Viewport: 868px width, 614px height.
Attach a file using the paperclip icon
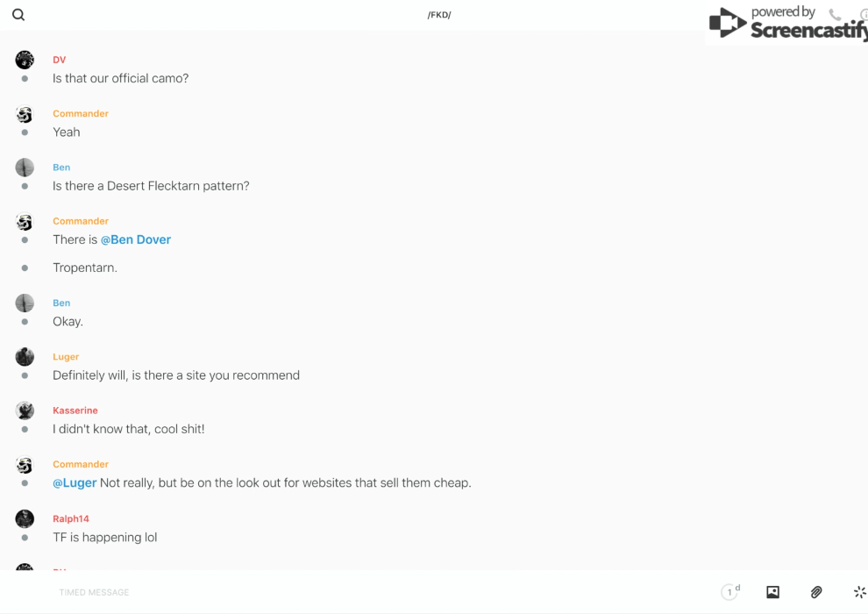[816, 592]
